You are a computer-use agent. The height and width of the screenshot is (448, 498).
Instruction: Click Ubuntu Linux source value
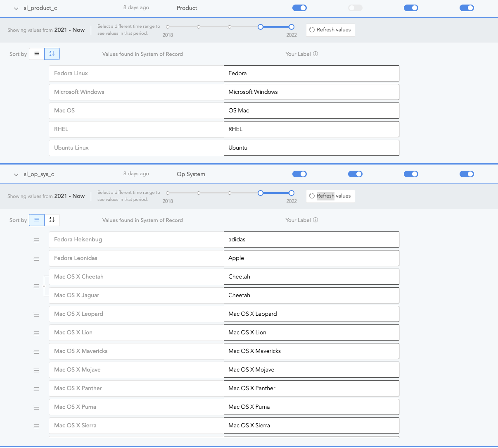(136, 148)
